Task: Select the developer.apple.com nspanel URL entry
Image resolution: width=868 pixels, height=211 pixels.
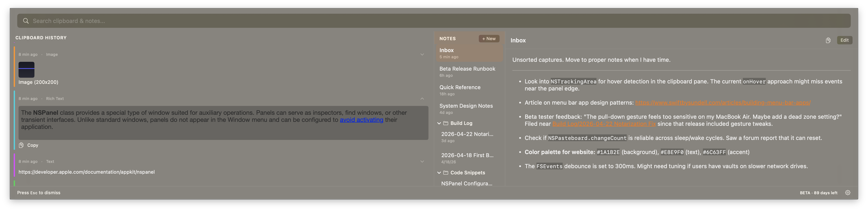Action: [x=86, y=172]
